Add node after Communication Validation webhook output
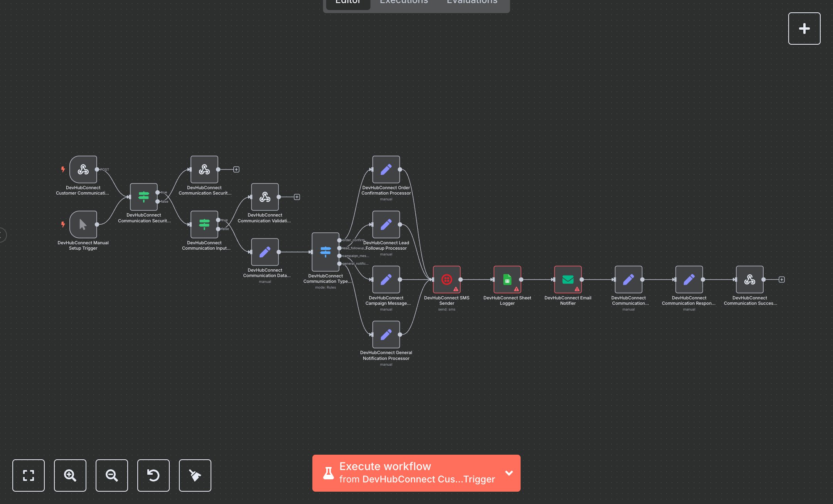 click(297, 197)
